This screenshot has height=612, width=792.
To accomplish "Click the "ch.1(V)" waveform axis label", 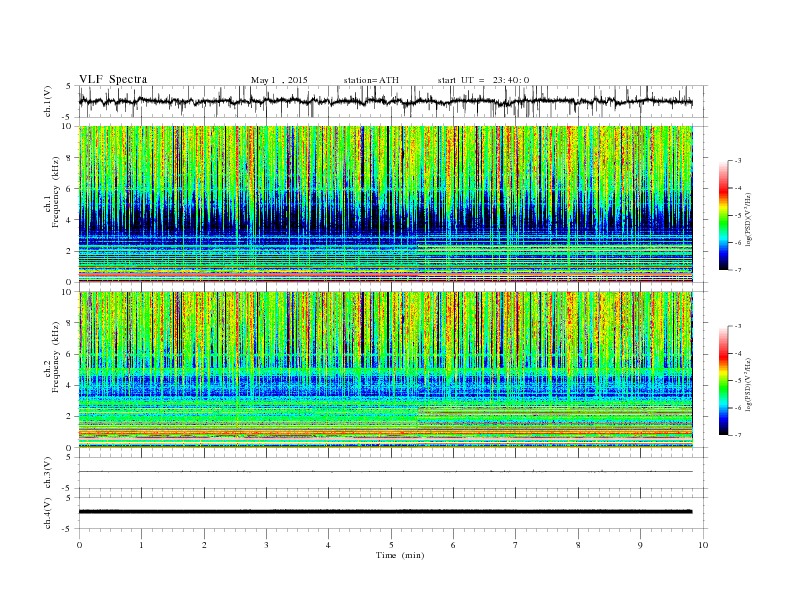I will coord(47,101).
